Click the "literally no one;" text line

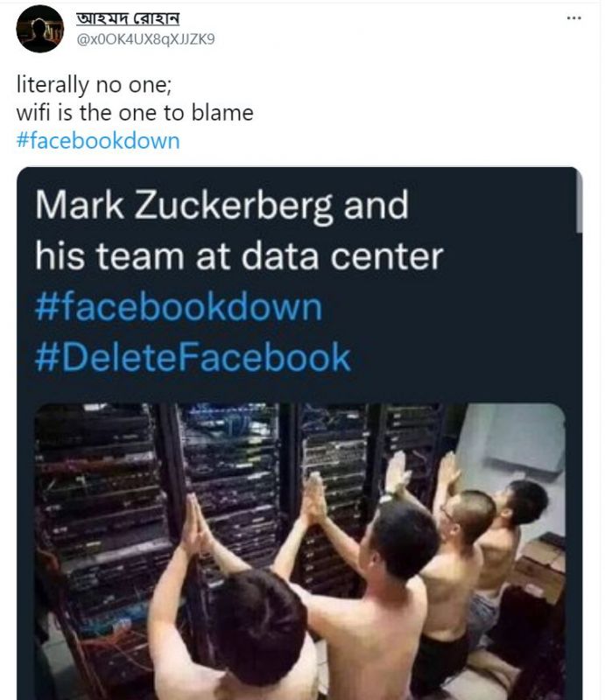pos(85,87)
